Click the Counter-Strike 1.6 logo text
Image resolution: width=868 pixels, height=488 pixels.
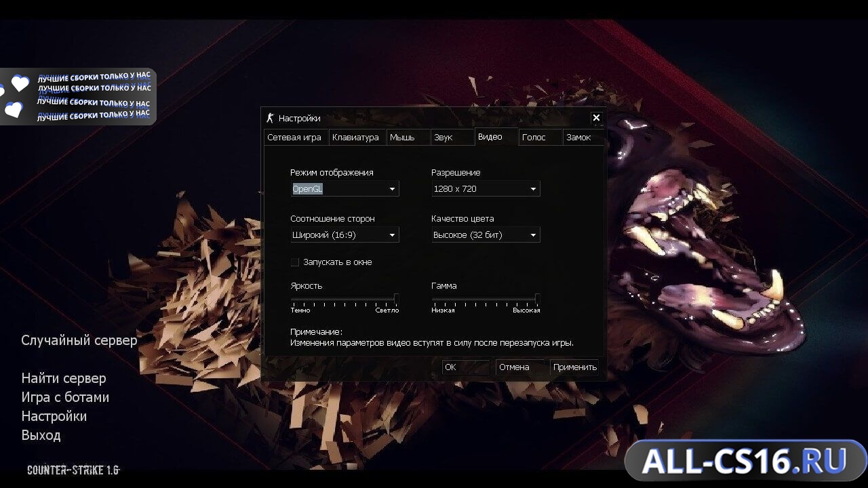coord(73,470)
